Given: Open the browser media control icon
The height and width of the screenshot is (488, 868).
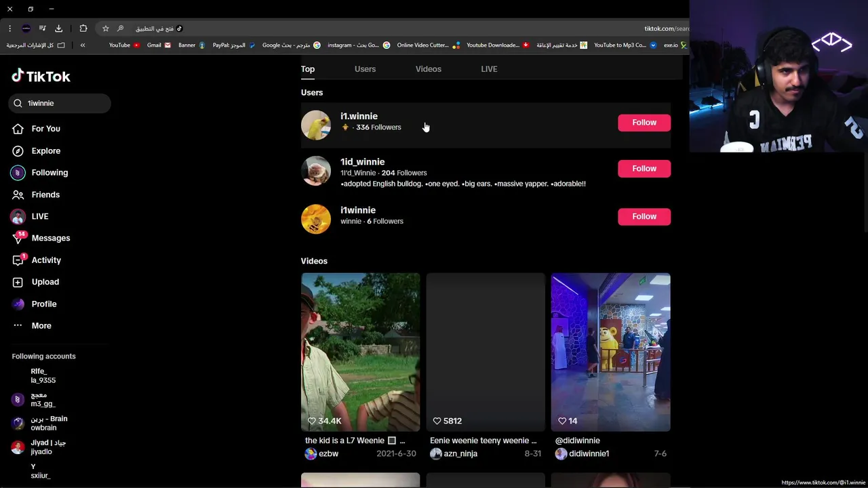Looking at the screenshot, I should (42, 28).
